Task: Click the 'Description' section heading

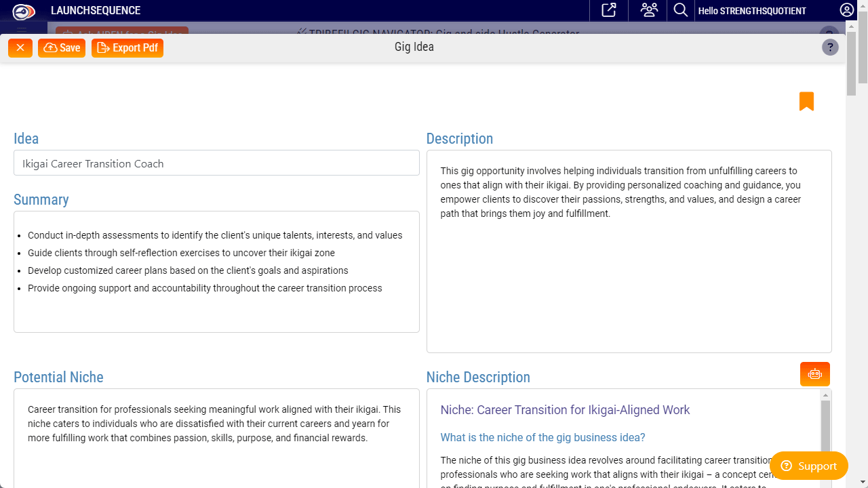Action: click(460, 138)
